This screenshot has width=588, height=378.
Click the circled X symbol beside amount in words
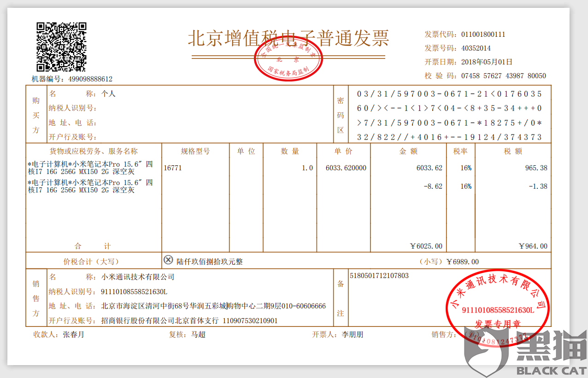click(169, 261)
